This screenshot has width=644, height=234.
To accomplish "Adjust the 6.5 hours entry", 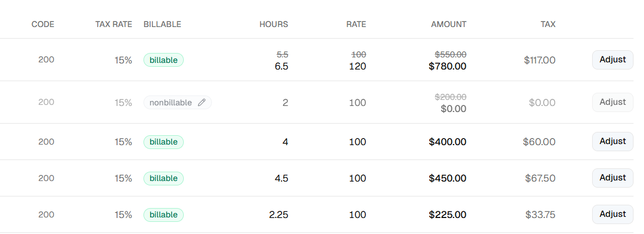I will (613, 60).
